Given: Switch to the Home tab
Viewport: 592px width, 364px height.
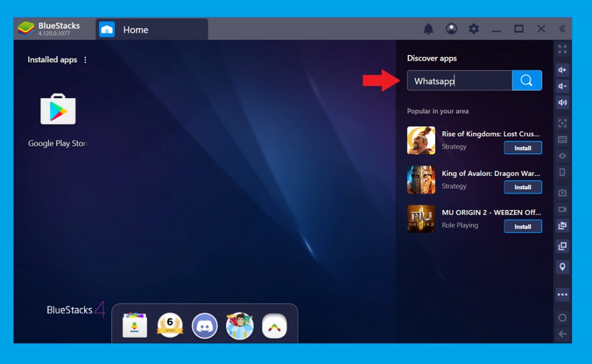Looking at the screenshot, I should click(152, 30).
